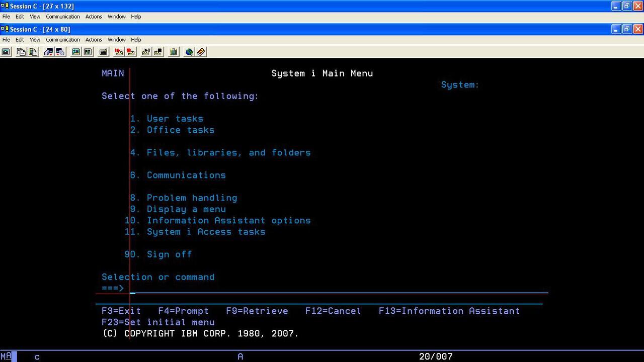Click the F9=Retrieve function key label

[257, 311]
